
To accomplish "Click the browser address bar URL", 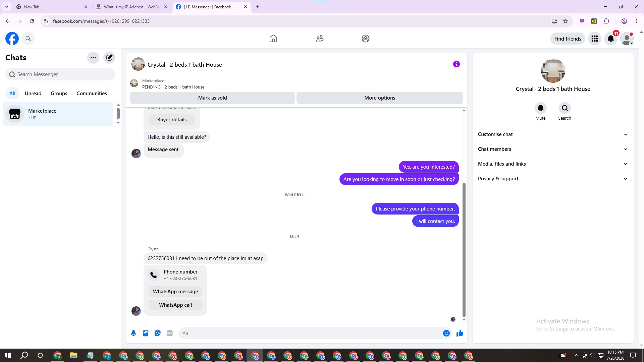I will 101,21.
